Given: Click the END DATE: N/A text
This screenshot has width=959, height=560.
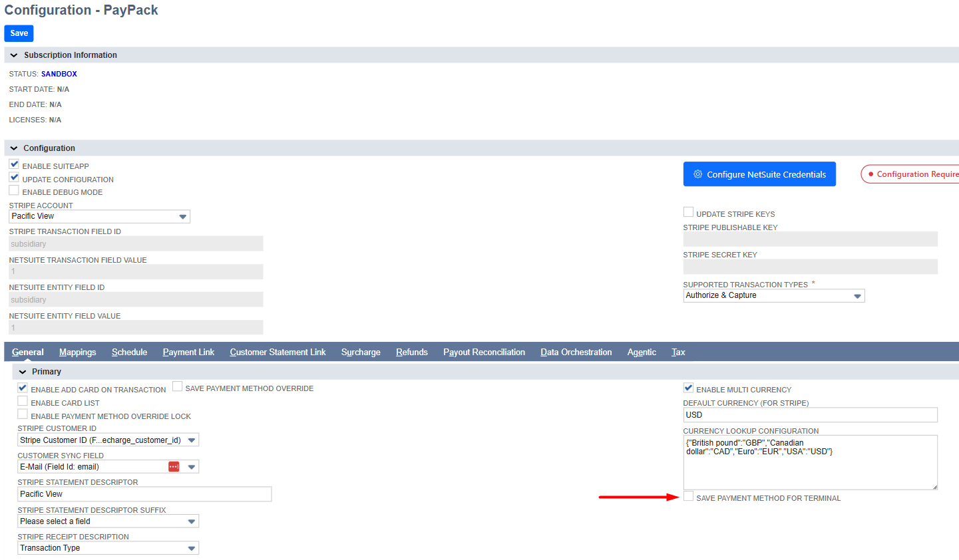Looking at the screenshot, I should coord(35,104).
